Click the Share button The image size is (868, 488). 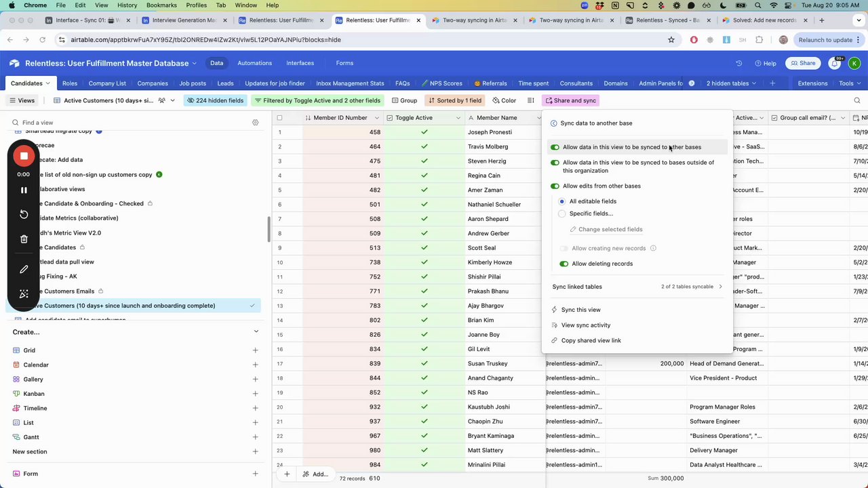[x=802, y=63]
